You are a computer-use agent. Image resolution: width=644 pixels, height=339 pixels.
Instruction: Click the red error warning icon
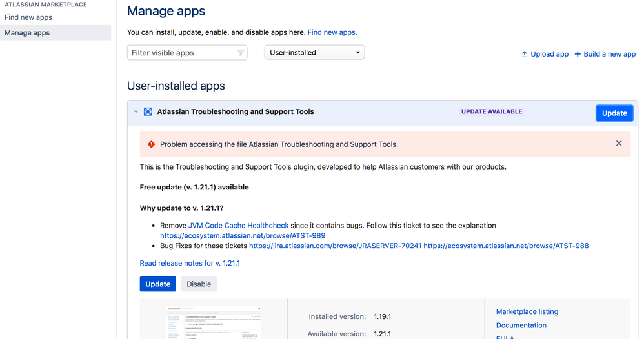(x=151, y=144)
